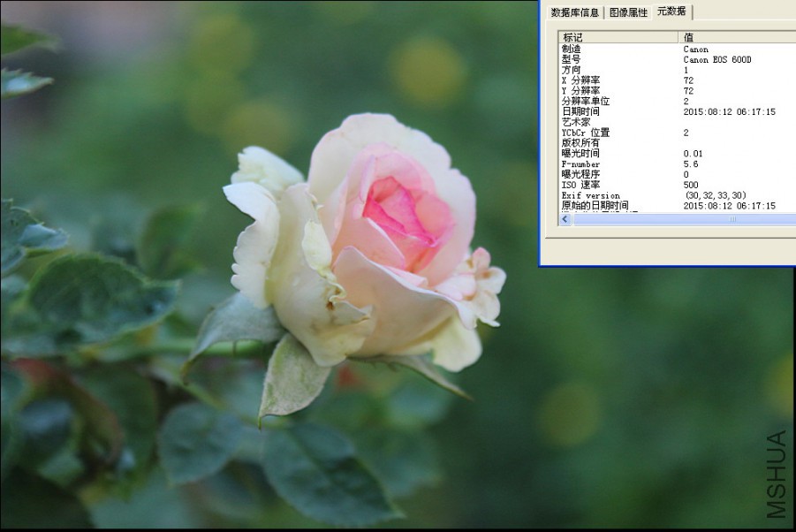Click the YCbCr 位置 metadata entry
The height and width of the screenshot is (532, 796).
636,132
